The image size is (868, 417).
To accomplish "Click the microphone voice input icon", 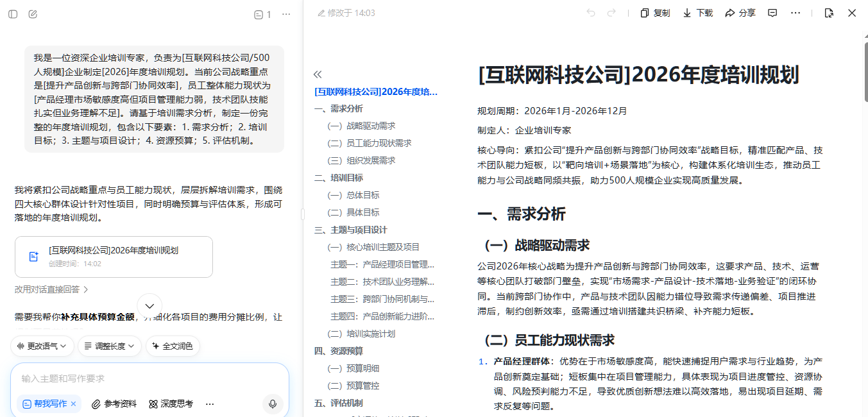I will click(x=273, y=404).
